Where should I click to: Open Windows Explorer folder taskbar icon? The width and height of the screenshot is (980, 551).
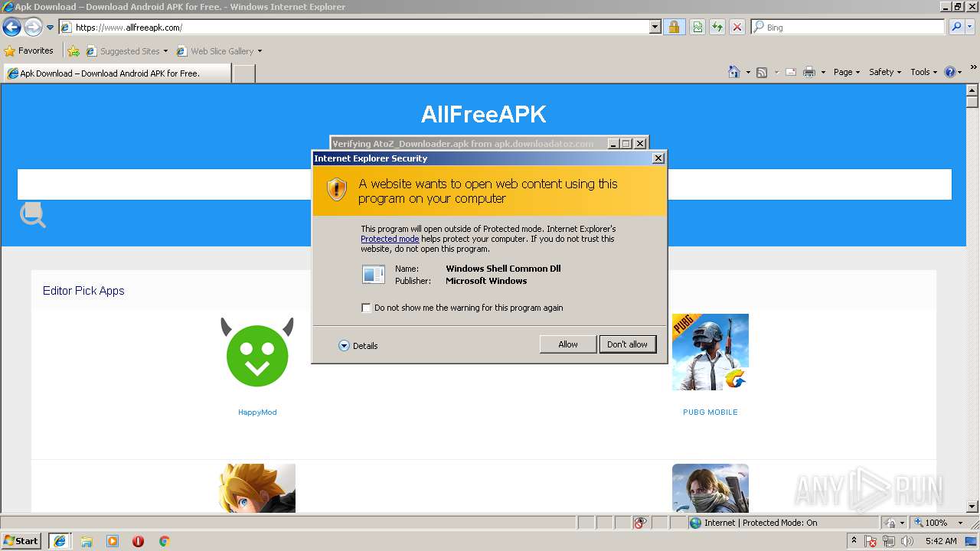click(x=87, y=541)
